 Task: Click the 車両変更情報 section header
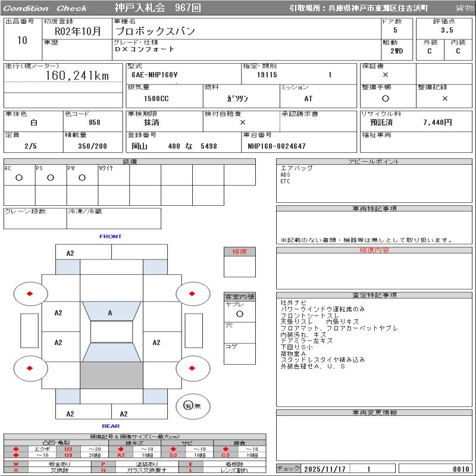coord(374,412)
